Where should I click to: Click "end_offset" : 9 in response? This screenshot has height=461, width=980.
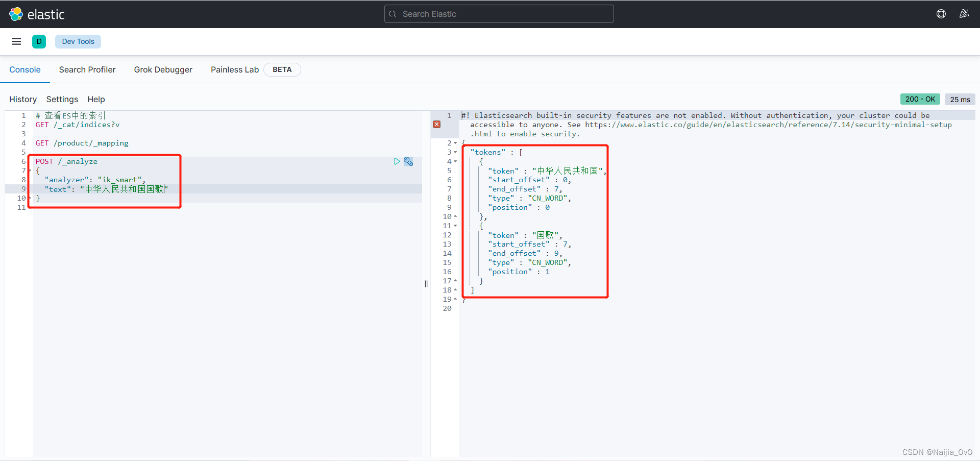525,253
